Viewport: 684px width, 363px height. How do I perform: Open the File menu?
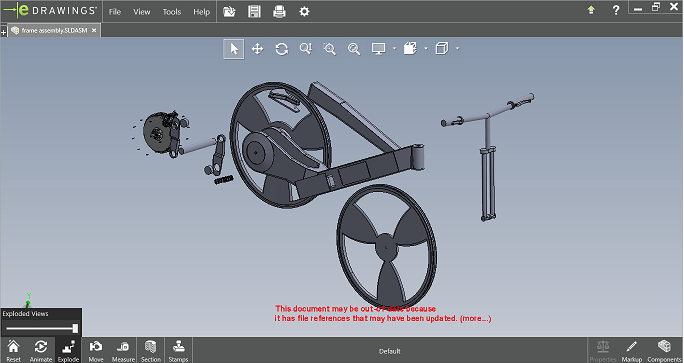(115, 12)
